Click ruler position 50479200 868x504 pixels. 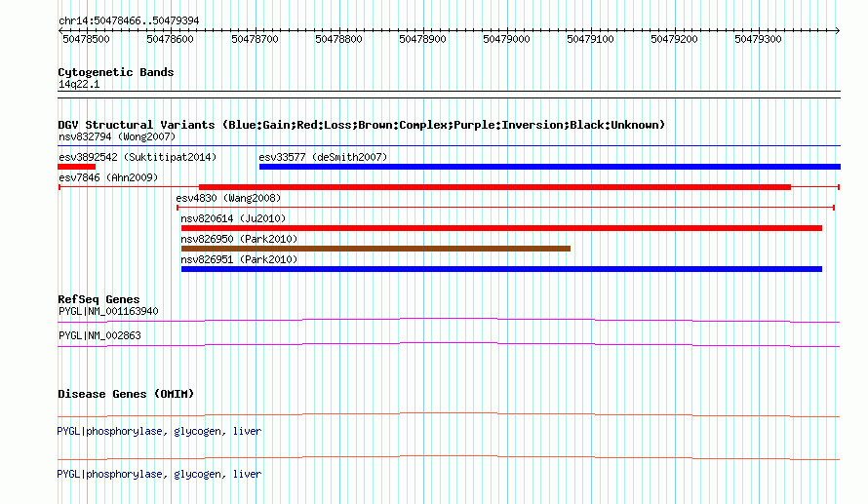[674, 39]
